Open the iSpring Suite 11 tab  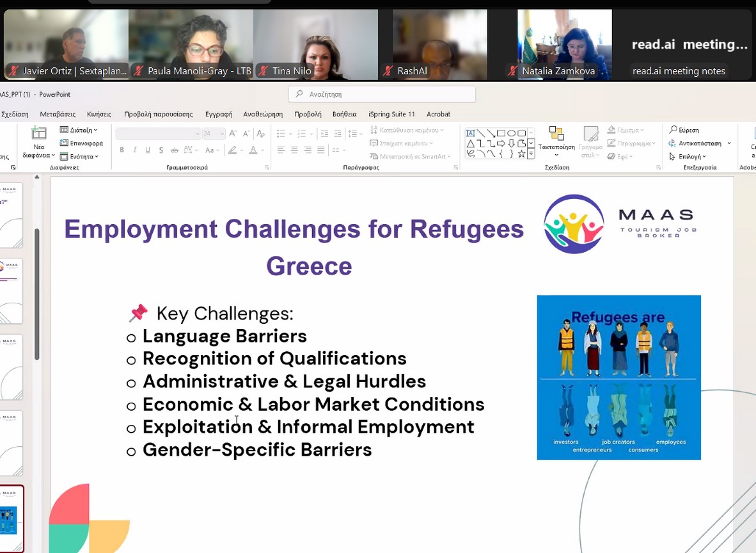pos(391,114)
